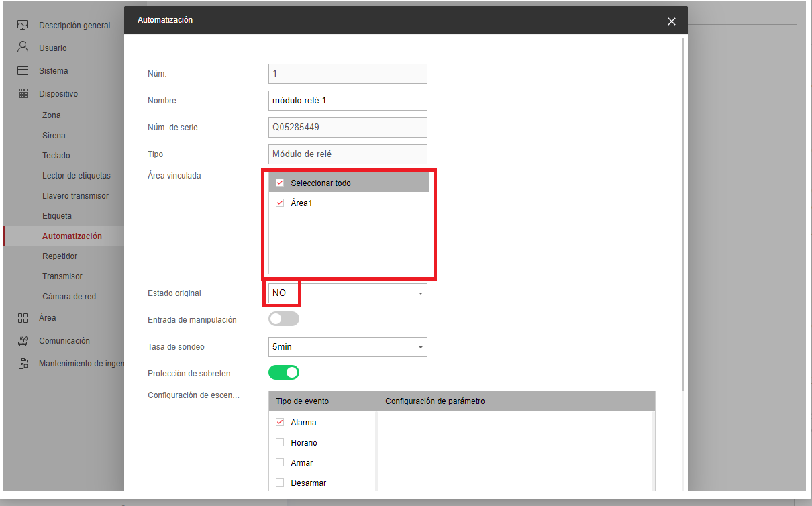Image resolution: width=812 pixels, height=506 pixels.
Task: Click the Dispositivo grid icon
Action: click(23, 93)
